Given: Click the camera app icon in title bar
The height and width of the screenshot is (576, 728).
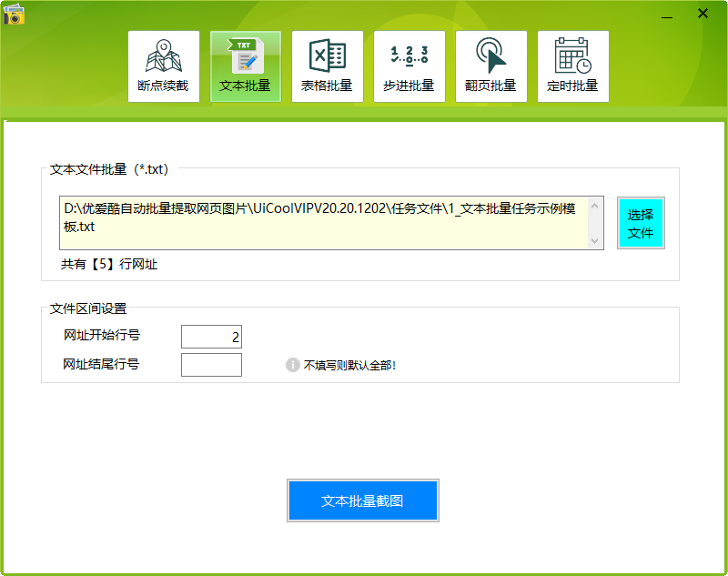Looking at the screenshot, I should coord(14,14).
